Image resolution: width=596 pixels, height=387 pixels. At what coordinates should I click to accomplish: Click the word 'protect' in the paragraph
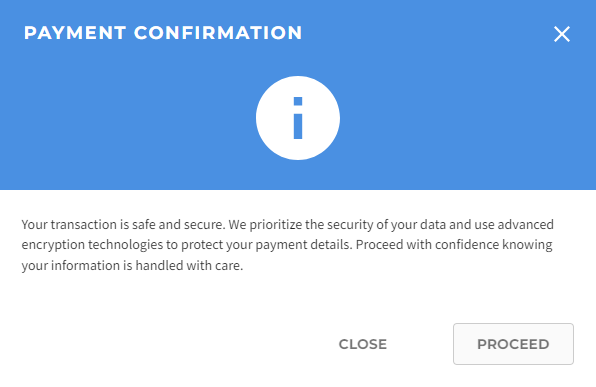pos(202,245)
